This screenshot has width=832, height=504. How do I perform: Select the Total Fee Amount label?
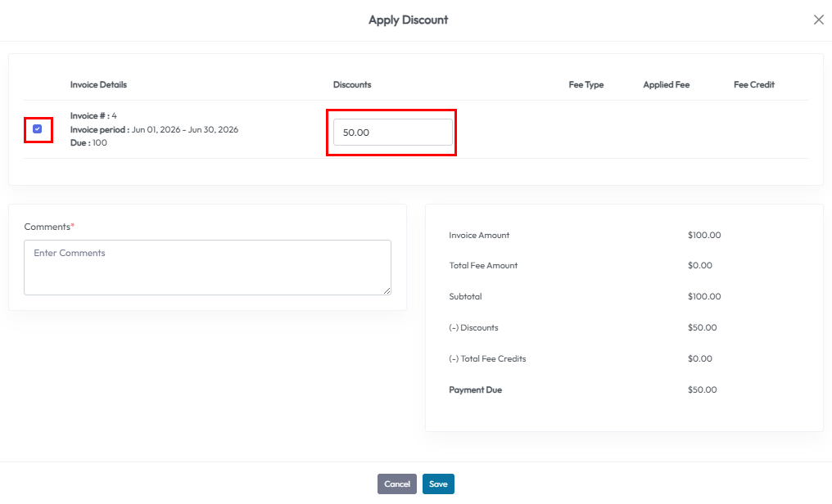(x=483, y=266)
